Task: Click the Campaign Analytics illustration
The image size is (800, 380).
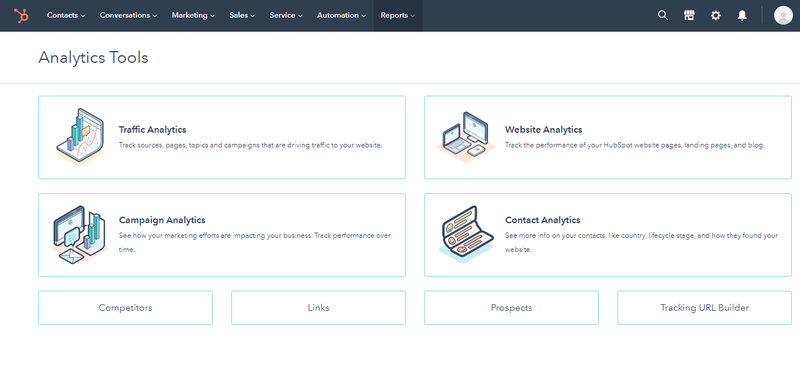Action: pyautogui.click(x=79, y=235)
